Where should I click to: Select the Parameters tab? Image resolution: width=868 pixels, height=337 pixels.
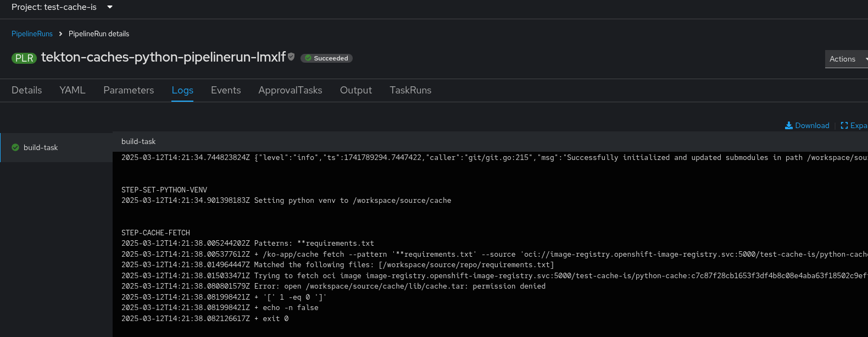coord(129,90)
